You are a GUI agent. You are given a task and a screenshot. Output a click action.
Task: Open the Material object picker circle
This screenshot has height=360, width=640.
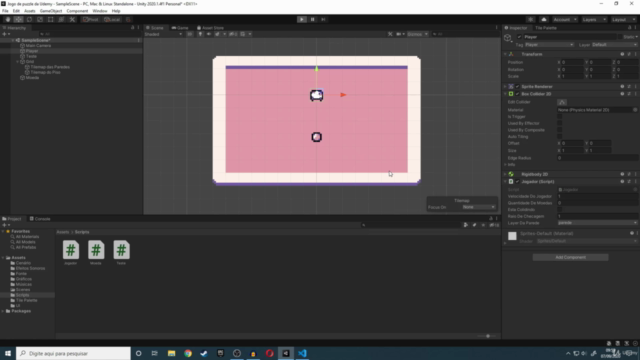click(635, 110)
